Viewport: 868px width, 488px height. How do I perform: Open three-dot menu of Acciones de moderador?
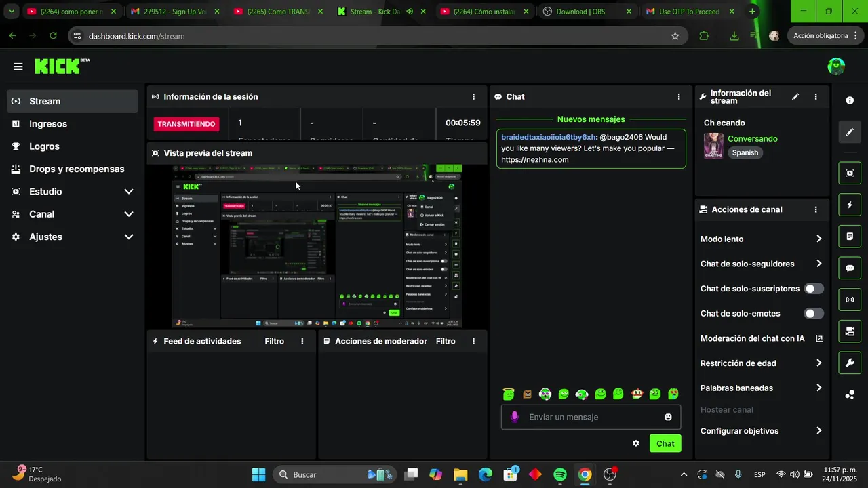pyautogui.click(x=473, y=341)
